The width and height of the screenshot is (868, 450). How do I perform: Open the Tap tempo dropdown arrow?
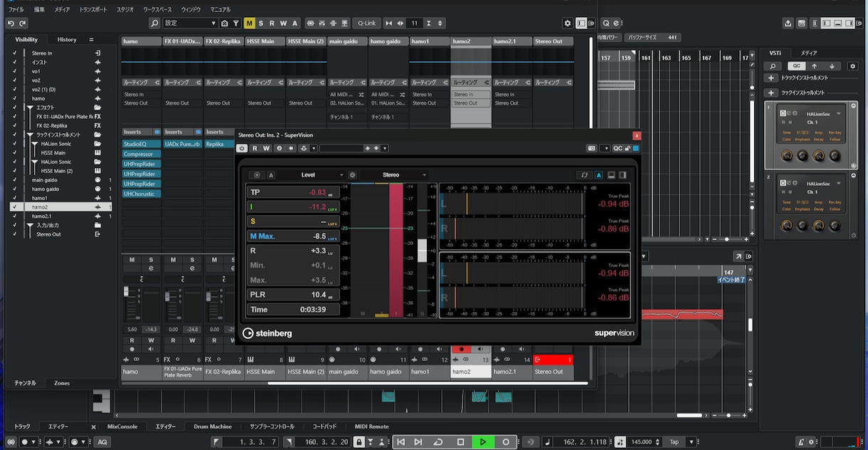click(691, 442)
